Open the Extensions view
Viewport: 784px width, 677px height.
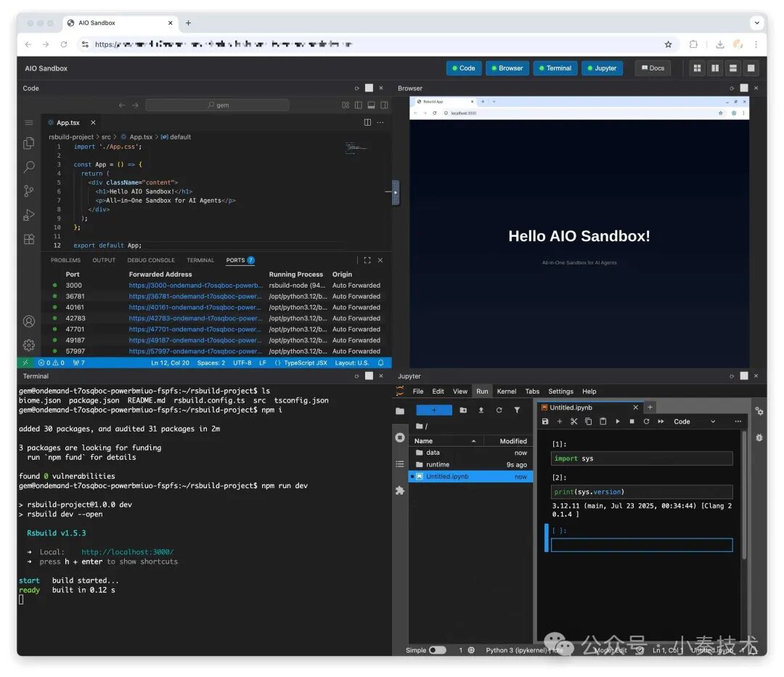click(x=28, y=238)
